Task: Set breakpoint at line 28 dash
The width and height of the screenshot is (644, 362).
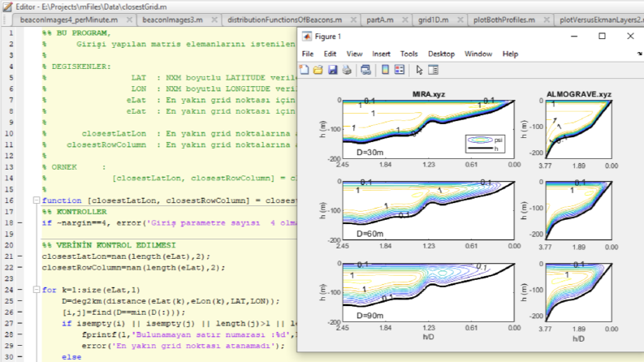Action: pyautogui.click(x=20, y=334)
